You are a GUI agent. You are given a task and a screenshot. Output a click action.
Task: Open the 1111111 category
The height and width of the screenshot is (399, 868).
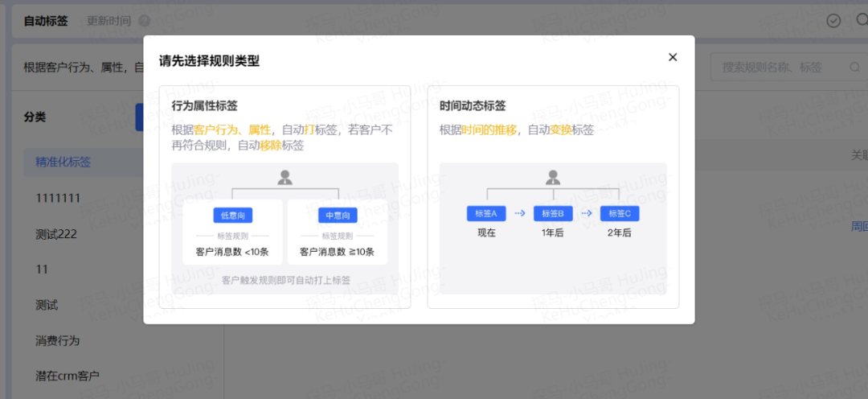click(x=58, y=198)
